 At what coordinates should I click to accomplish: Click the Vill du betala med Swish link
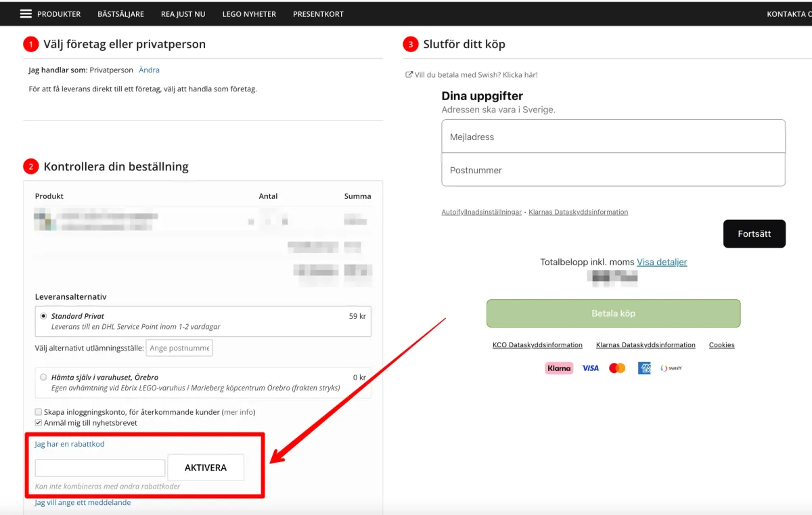coord(476,75)
